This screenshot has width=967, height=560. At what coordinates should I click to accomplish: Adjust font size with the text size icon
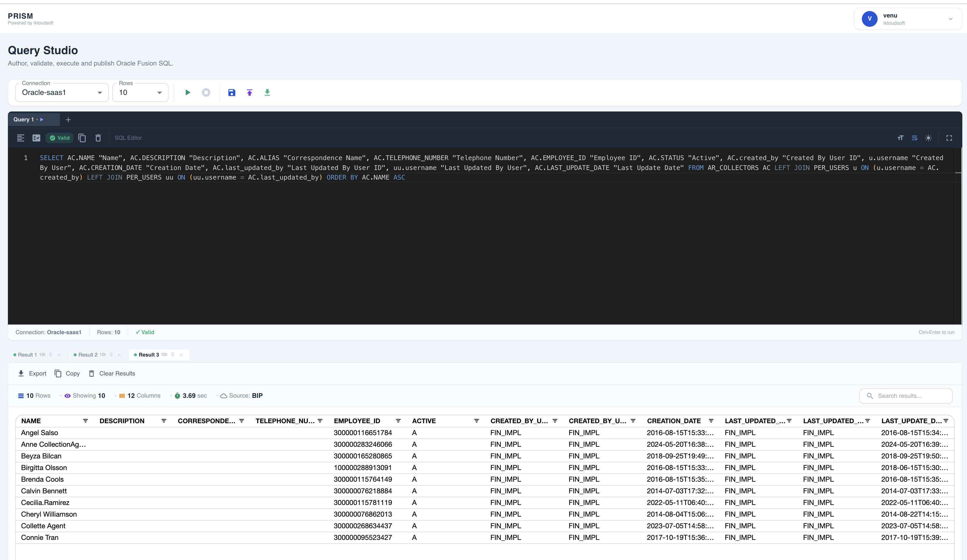[901, 138]
